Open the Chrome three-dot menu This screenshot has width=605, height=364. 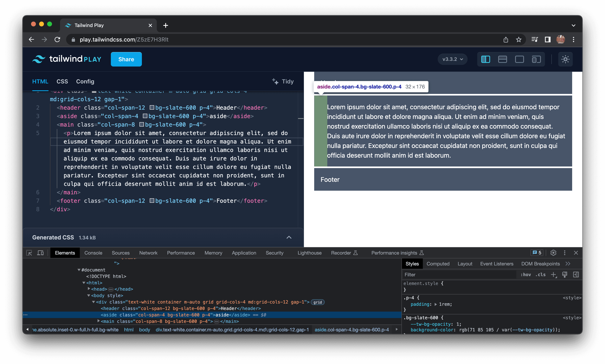573,40
